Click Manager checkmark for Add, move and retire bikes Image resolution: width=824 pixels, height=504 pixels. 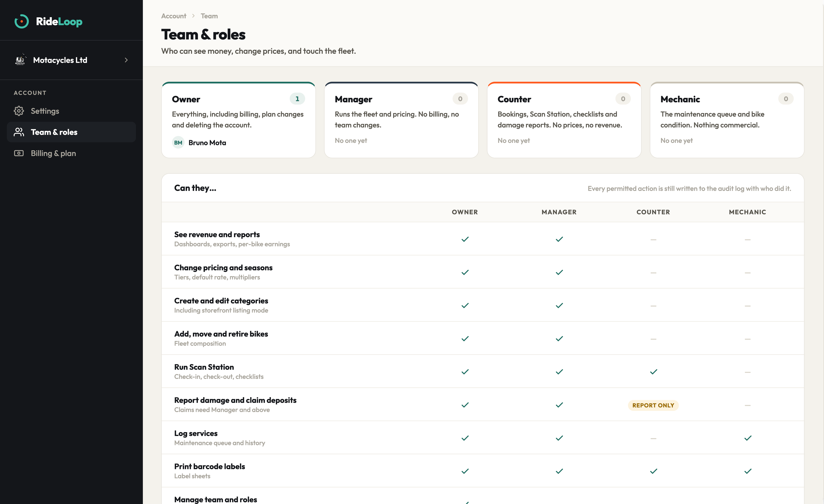click(559, 338)
